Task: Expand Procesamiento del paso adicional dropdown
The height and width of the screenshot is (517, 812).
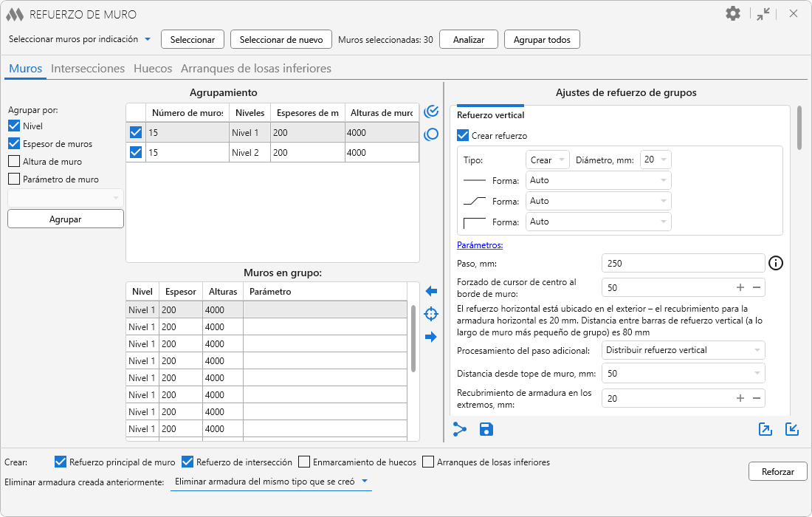Action: [x=683, y=350]
